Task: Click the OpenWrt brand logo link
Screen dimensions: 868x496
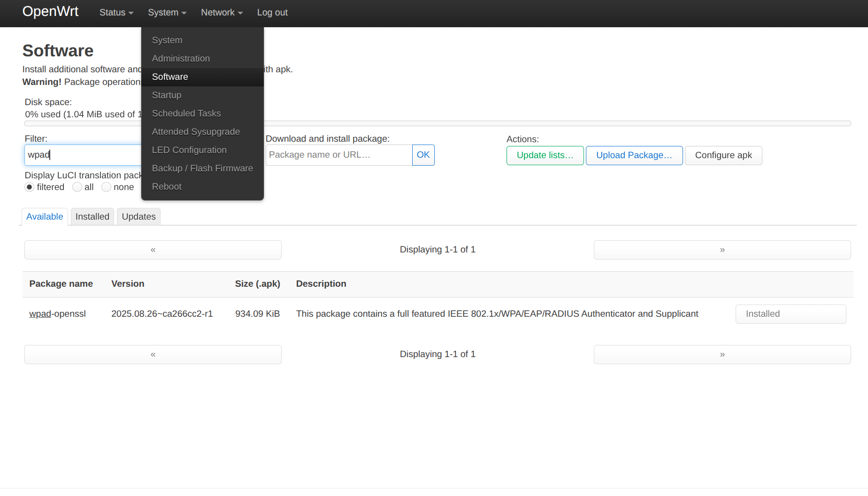Action: 50,12
